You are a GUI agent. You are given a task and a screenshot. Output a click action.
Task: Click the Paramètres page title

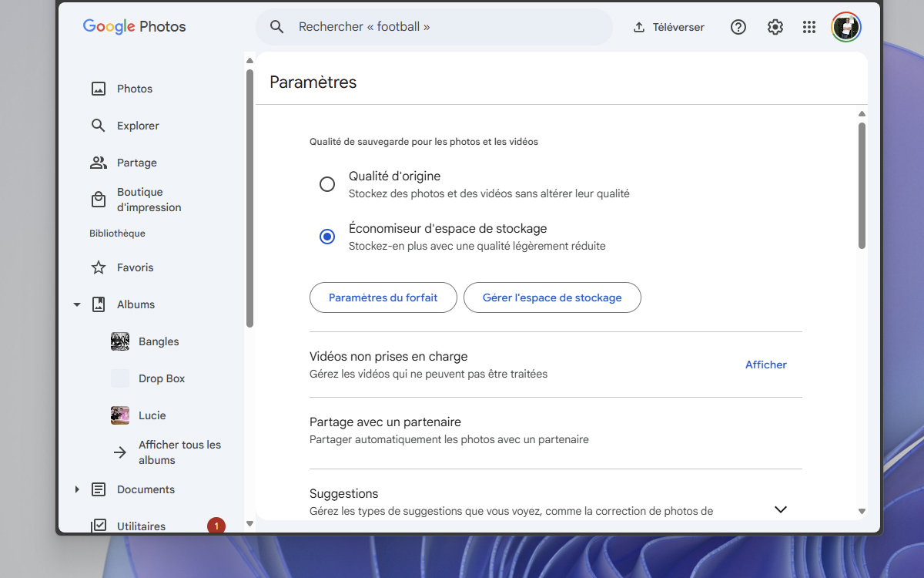[313, 82]
